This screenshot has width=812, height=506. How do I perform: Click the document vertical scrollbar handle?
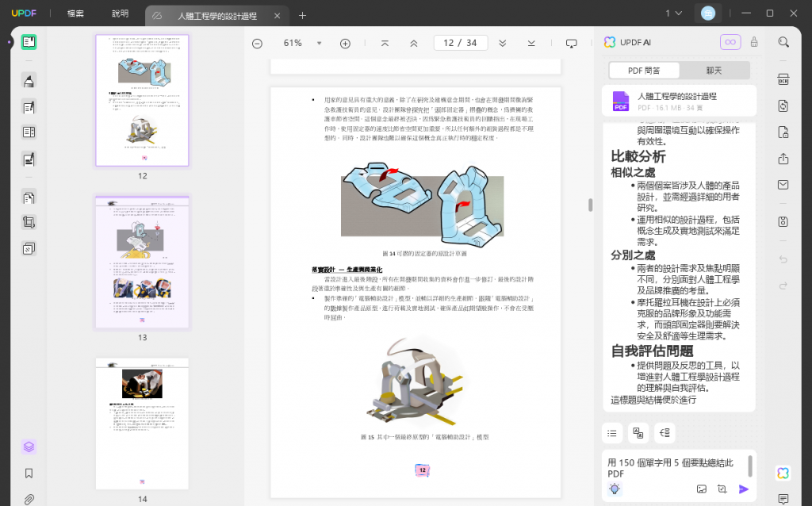pos(590,205)
